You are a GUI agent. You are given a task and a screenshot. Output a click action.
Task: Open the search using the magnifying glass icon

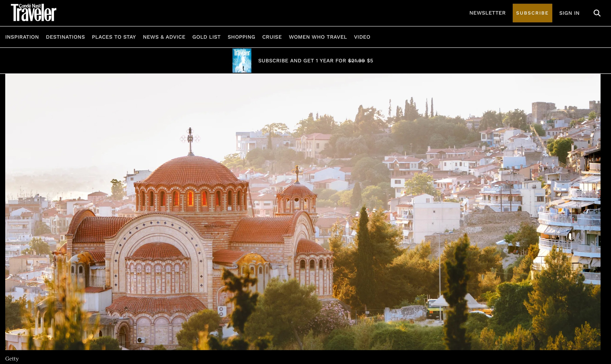coord(596,13)
